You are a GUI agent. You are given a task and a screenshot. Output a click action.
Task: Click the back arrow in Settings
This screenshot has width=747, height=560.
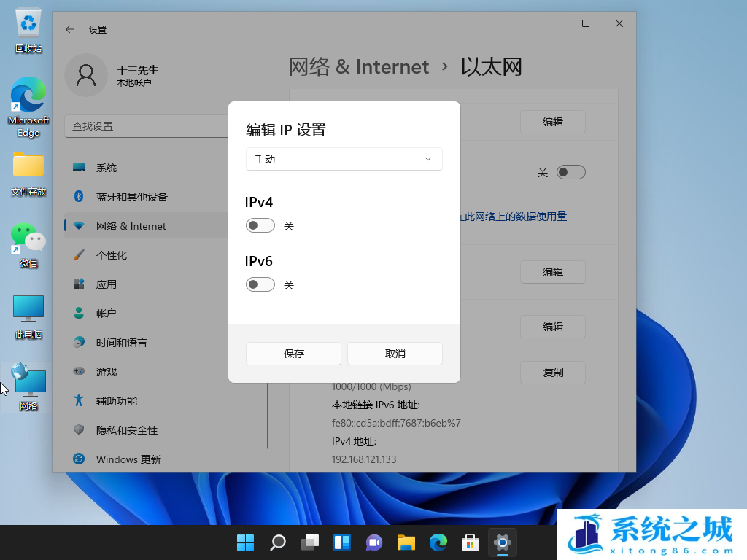[70, 29]
